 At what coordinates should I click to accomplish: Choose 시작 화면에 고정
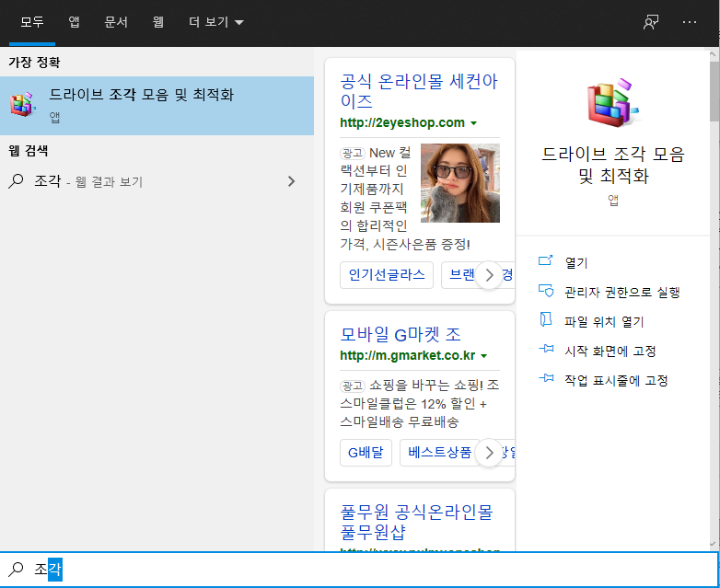click(x=610, y=352)
